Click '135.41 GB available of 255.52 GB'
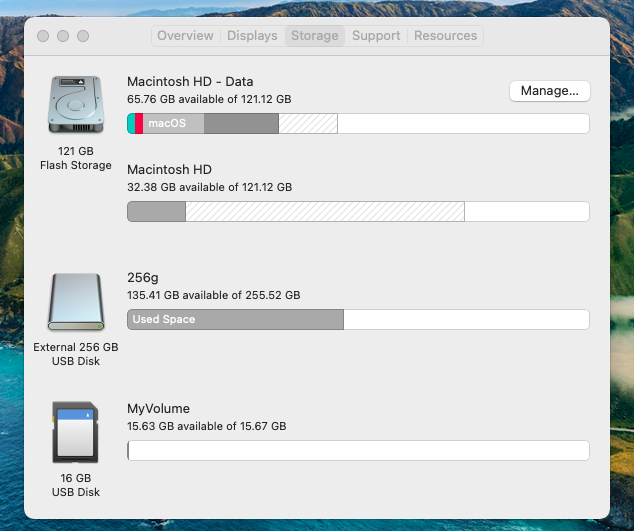 (213, 295)
